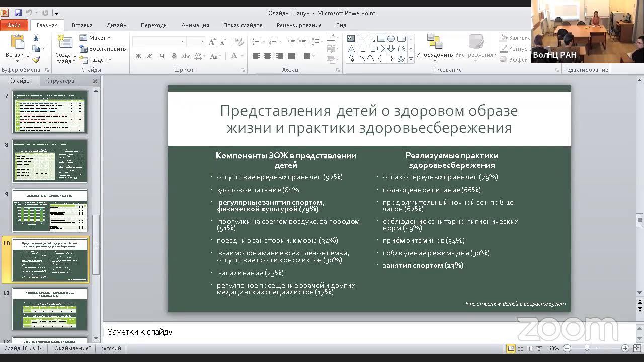Click the Save icon in quick access toolbar
The height and width of the screenshot is (362, 644).
pos(18,13)
